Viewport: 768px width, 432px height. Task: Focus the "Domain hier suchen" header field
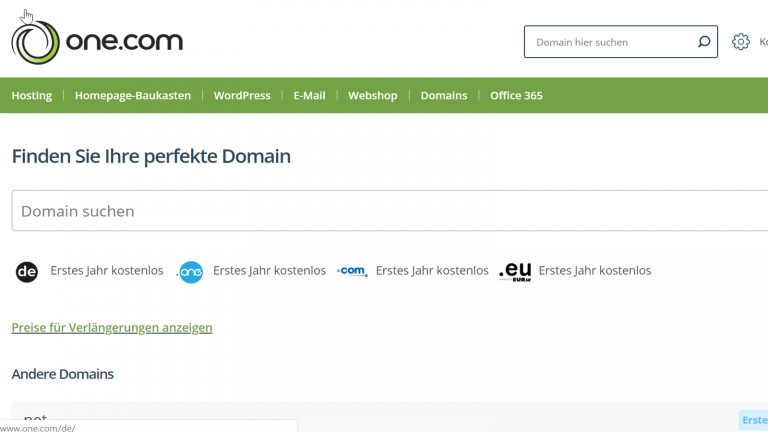610,42
